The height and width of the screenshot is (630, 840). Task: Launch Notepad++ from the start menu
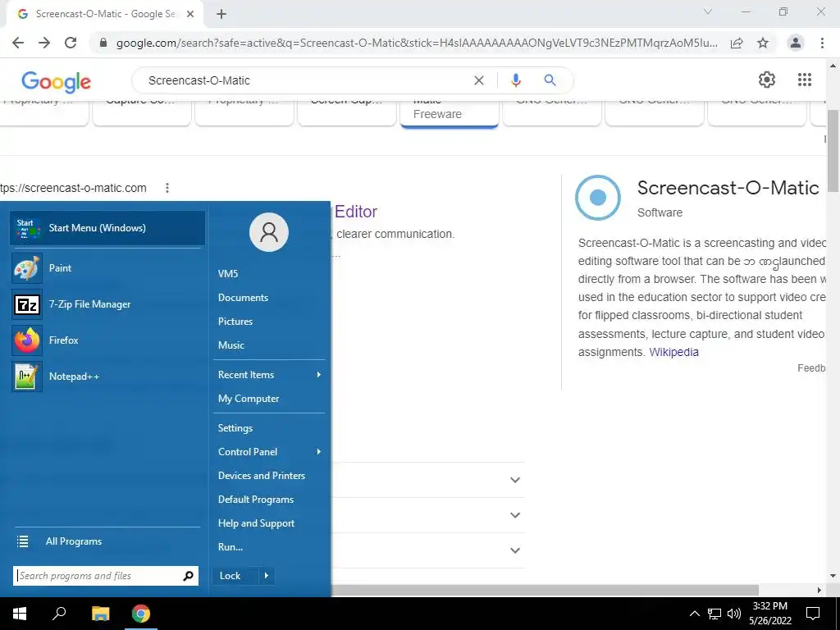click(107, 376)
